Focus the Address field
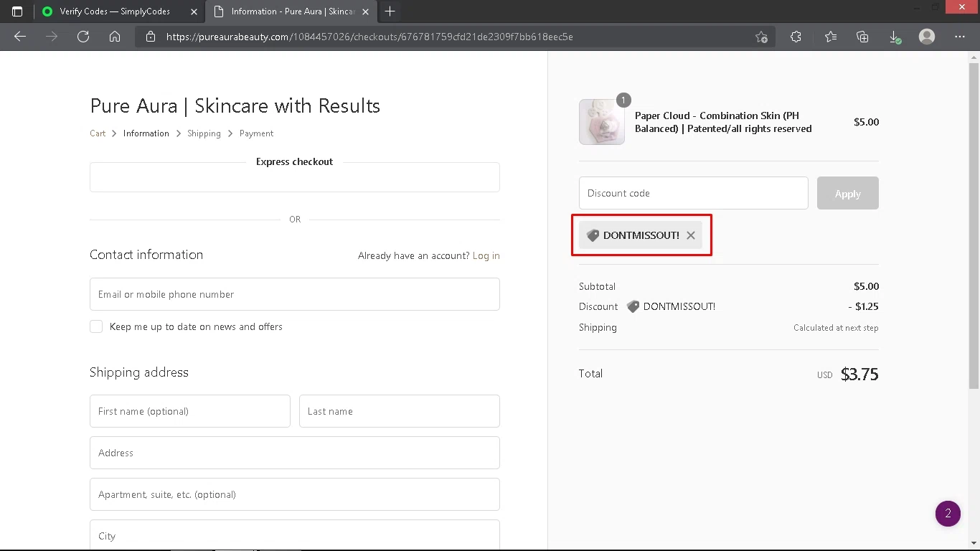980x551 pixels. point(295,453)
